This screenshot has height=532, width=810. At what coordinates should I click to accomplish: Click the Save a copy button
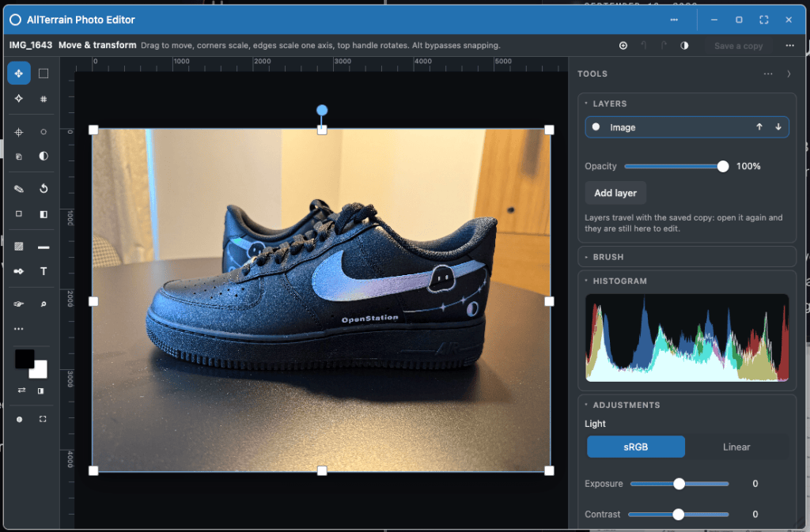(x=738, y=46)
